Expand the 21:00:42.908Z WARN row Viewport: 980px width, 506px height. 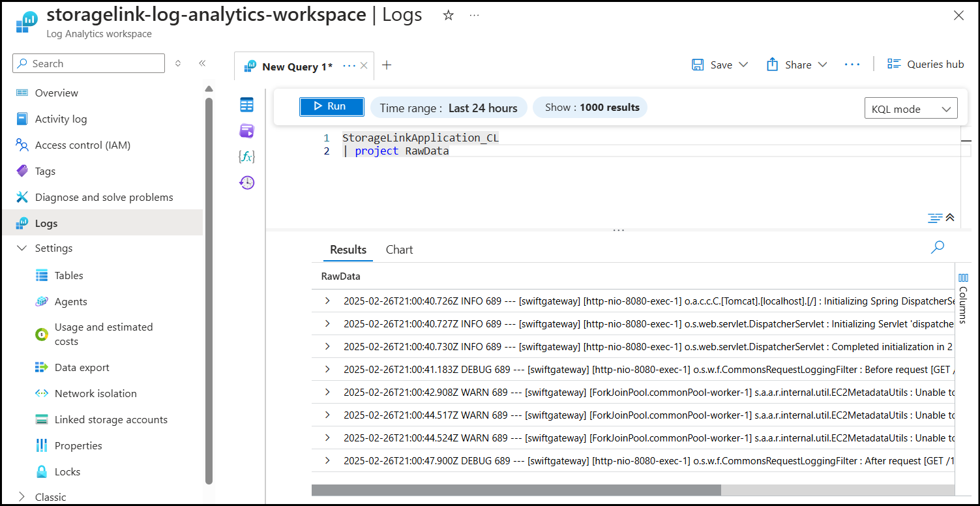pyautogui.click(x=327, y=392)
